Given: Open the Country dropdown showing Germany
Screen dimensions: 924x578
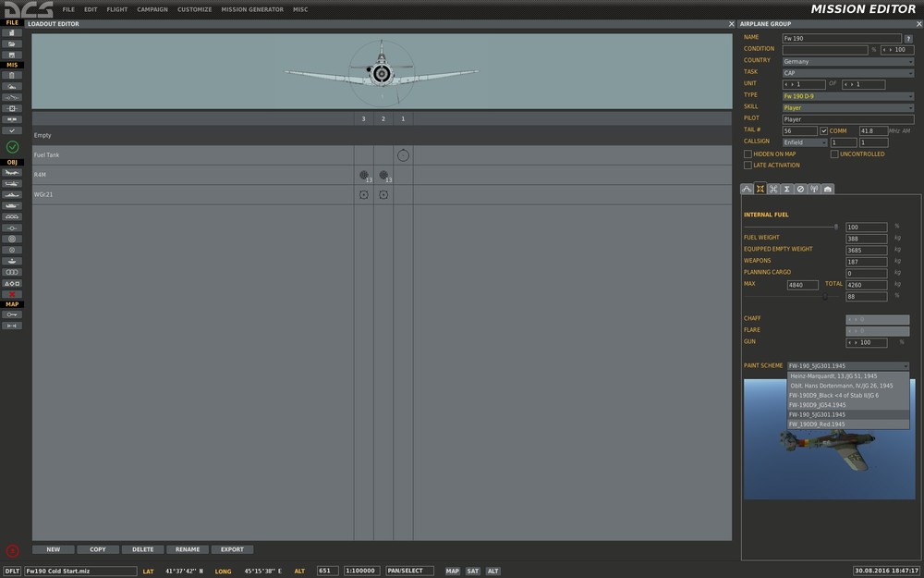Looking at the screenshot, I should tap(848, 61).
